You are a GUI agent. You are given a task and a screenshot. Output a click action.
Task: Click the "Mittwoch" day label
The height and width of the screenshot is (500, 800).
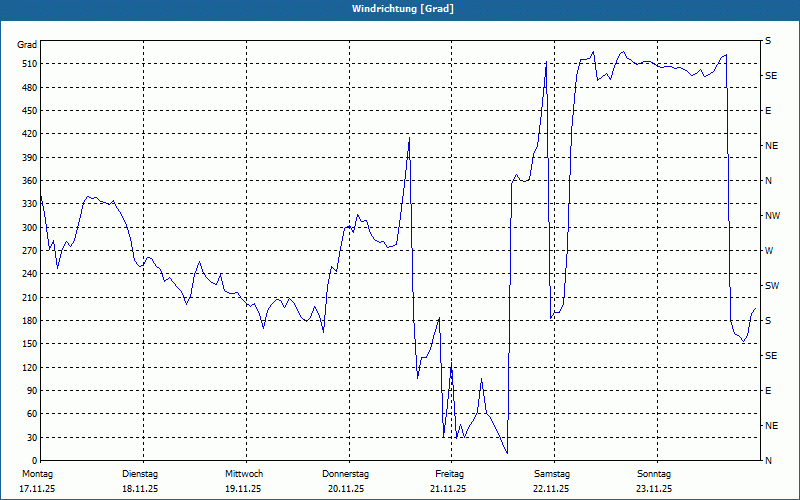point(244,474)
